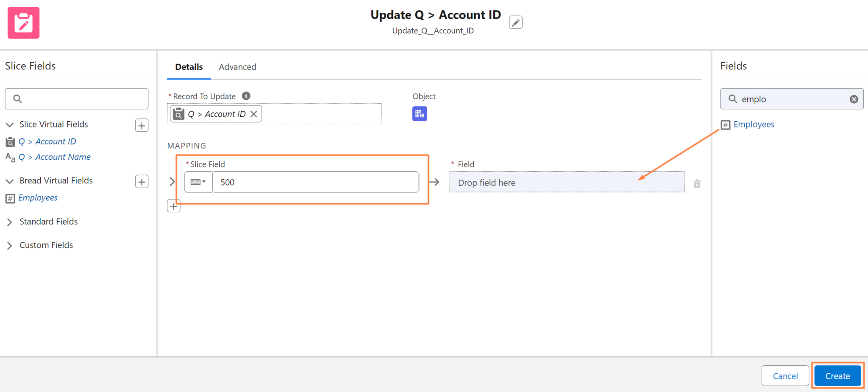Click the info icon next to Record To Update
Screen dimensions: 868x392
click(x=246, y=96)
